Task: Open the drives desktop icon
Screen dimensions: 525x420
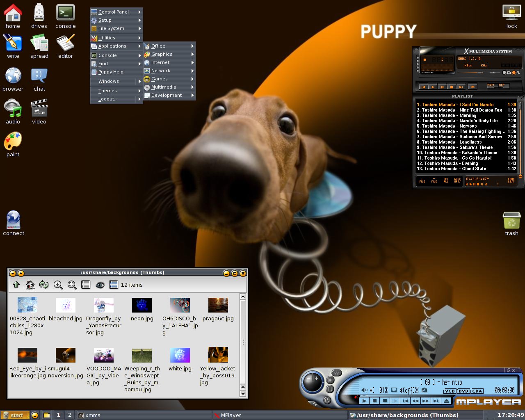Action: (x=39, y=16)
